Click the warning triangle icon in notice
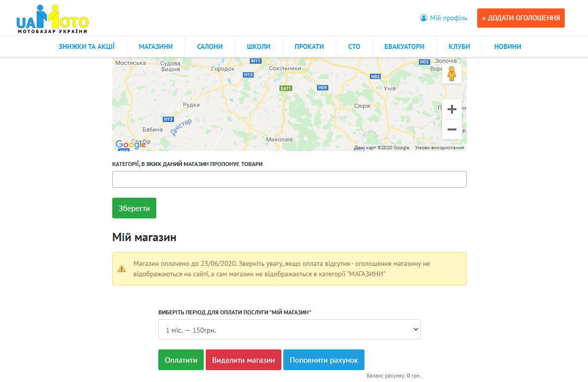Viewport: 588px width, 382px height. click(x=122, y=269)
